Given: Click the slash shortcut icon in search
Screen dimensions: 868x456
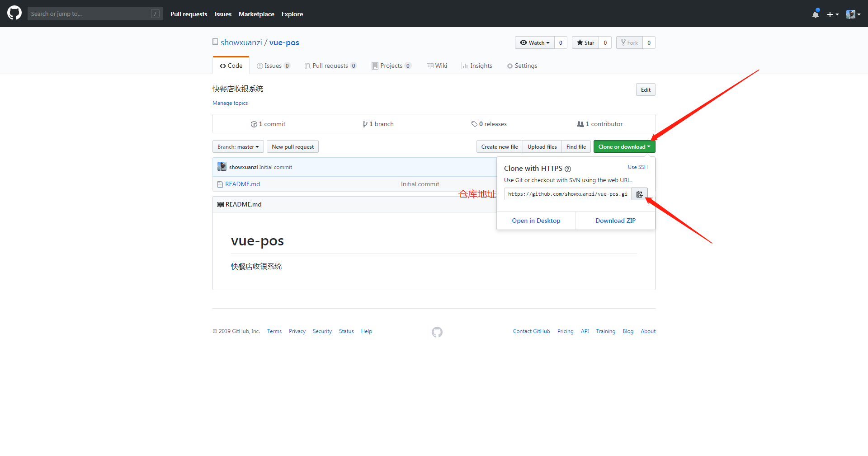Looking at the screenshot, I should (x=155, y=14).
